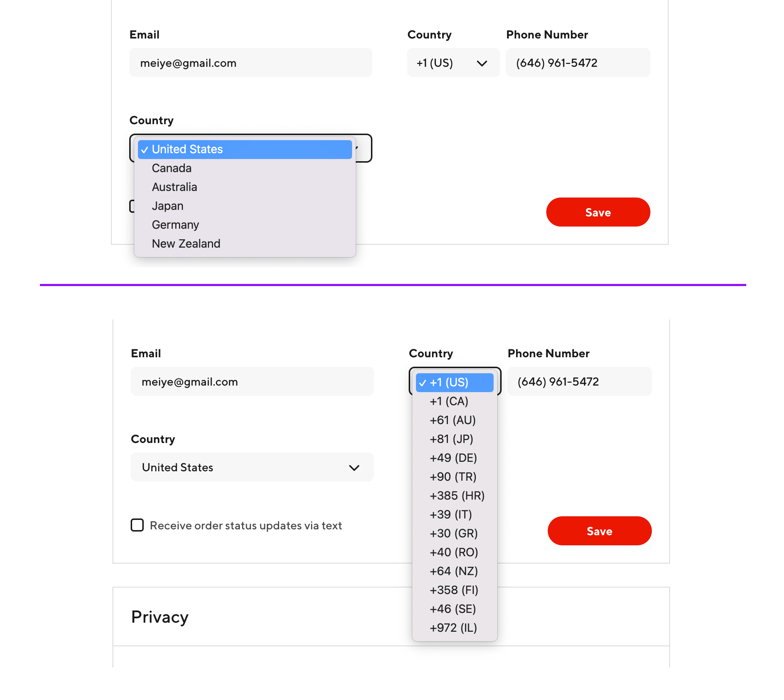Viewport: 784px width, 700px height.
Task: Enable Receive order status updates via text
Action: point(137,525)
